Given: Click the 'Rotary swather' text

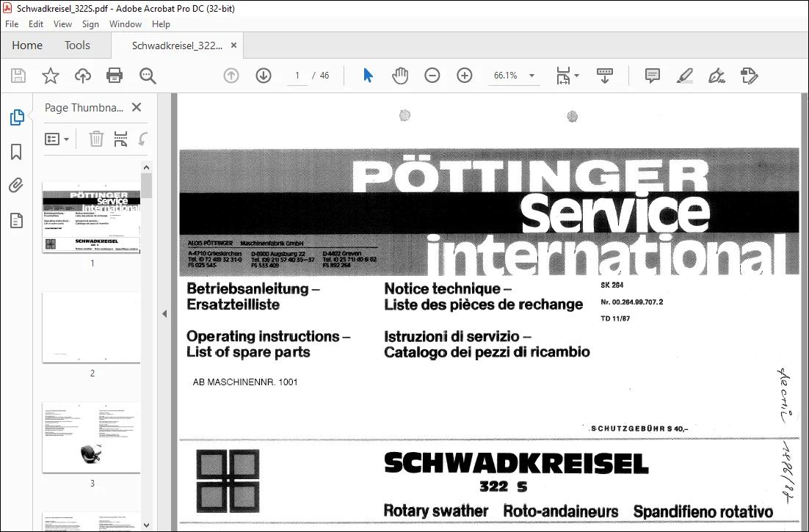Looking at the screenshot, I should tap(436, 511).
